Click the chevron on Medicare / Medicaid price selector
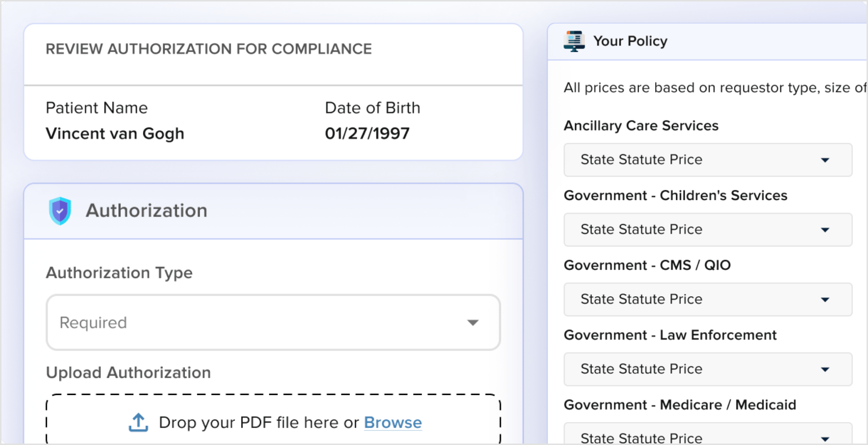Screen dimensions: 868x445 coord(825,438)
